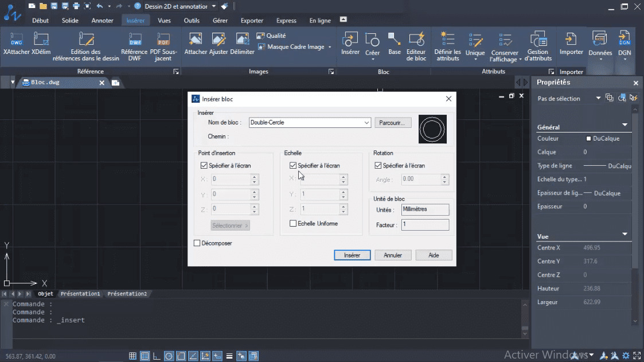Screen dimensions: 644x362
Task: Click the Importer icon in ribbon
Action: [571, 40]
